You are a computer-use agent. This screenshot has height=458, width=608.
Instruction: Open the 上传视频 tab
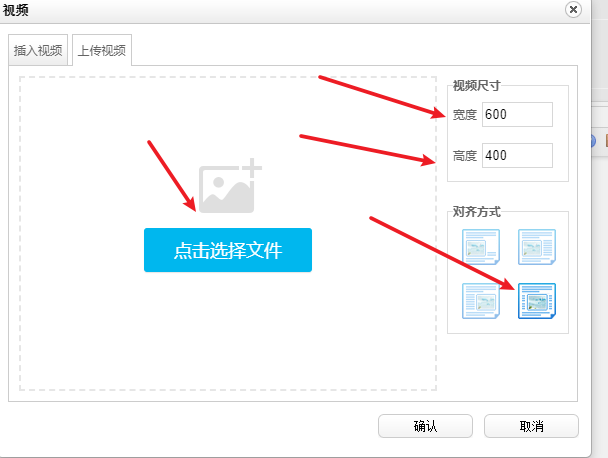coord(101,51)
